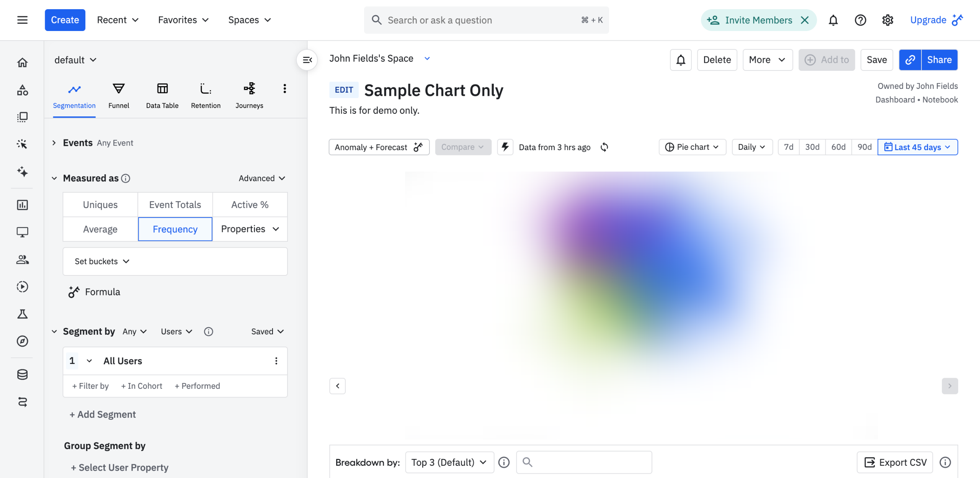The height and width of the screenshot is (478, 980).
Task: Select the Uniques measurement option
Action: [x=100, y=205]
